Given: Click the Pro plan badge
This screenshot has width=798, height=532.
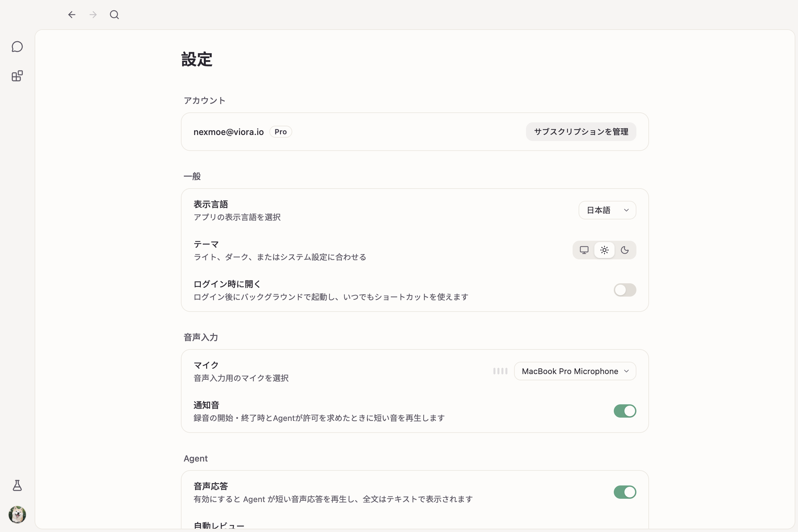Looking at the screenshot, I should pos(281,132).
